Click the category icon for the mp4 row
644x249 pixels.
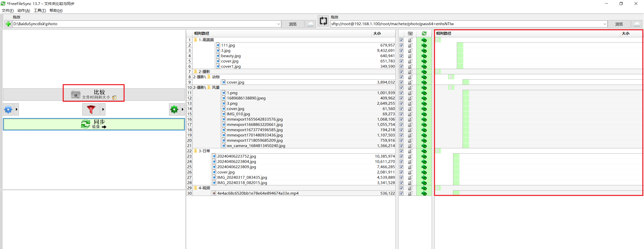coord(410,193)
